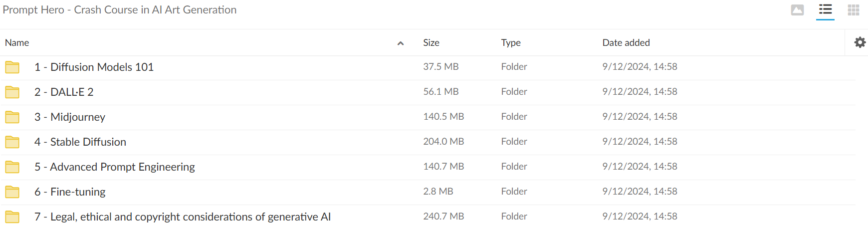Click the Midjourney folder icon
The height and width of the screenshot is (226, 868).
click(12, 117)
